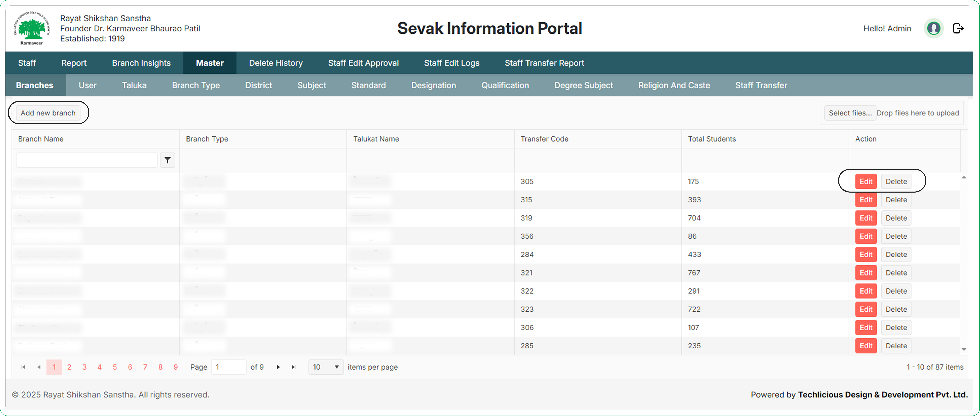The image size is (980, 416).
Task: Click the table scrollbar up arrow
Action: (964, 177)
